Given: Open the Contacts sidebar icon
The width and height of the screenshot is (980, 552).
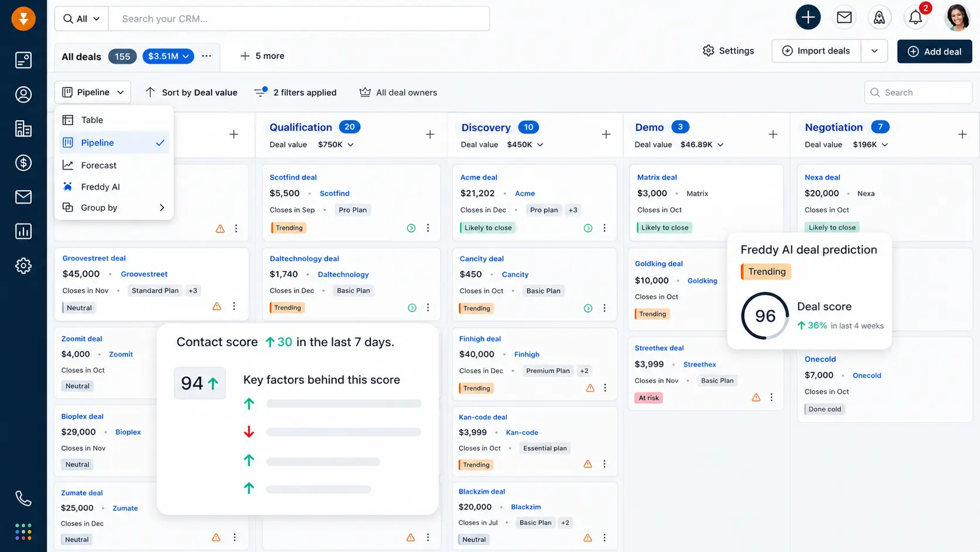Looking at the screenshot, I should pyautogui.click(x=23, y=94).
